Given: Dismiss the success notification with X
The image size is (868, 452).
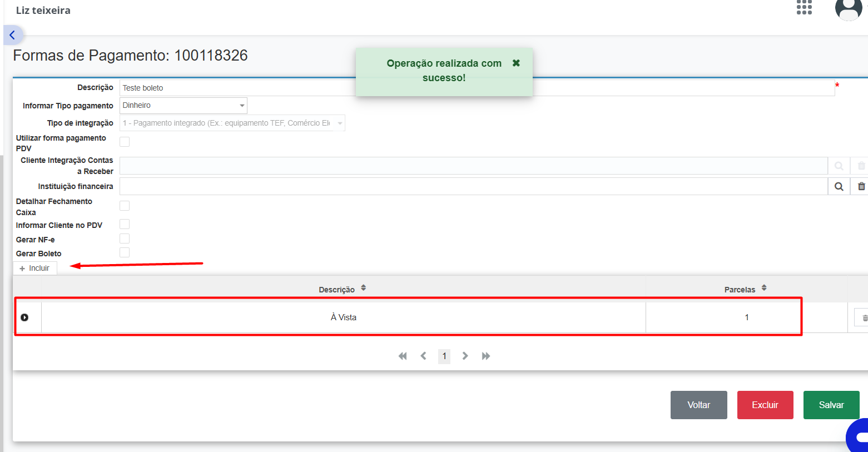Looking at the screenshot, I should [516, 63].
